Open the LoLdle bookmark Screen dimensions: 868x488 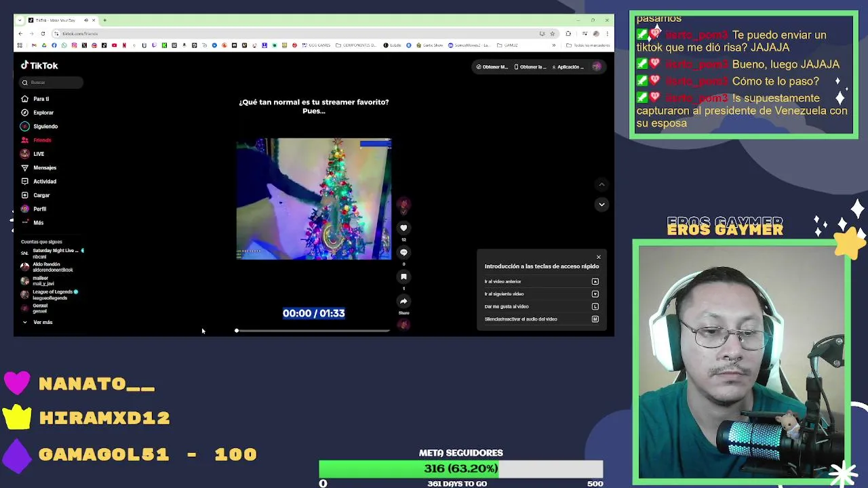[392, 45]
